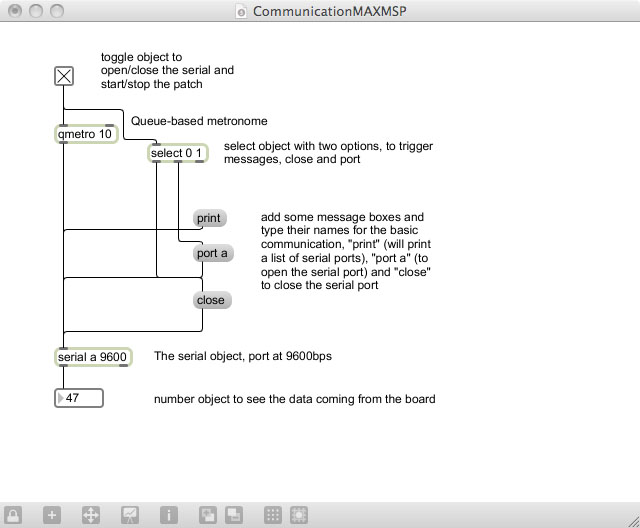Select the qmetro 10 object

(x=85, y=134)
